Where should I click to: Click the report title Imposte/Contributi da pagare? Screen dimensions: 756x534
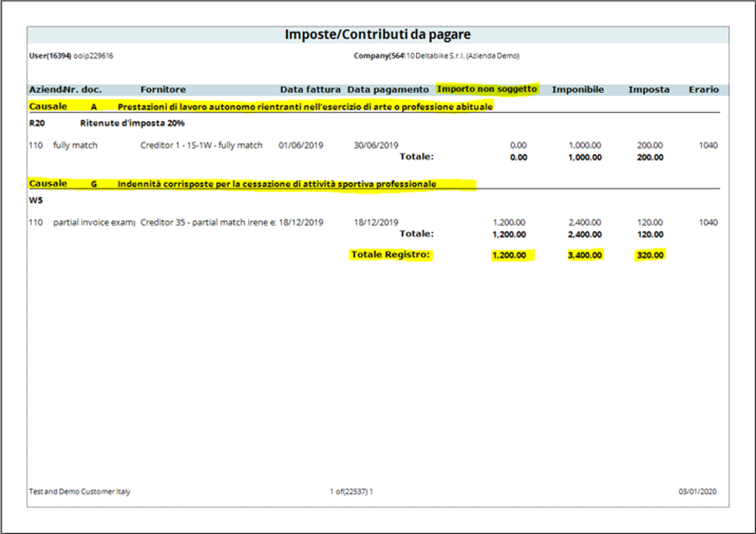click(378, 35)
